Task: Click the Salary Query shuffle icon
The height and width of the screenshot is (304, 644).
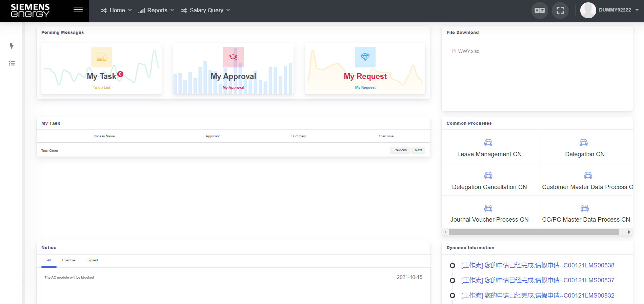Action: tap(184, 11)
